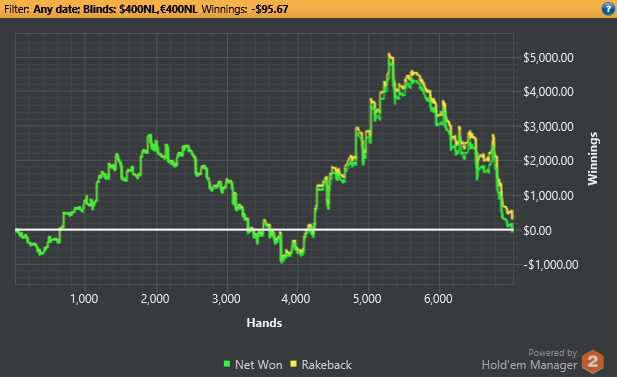Screen dimensions: 617x377
Task: Click the 6,000 hands x-axis tick label
Action: (438, 299)
